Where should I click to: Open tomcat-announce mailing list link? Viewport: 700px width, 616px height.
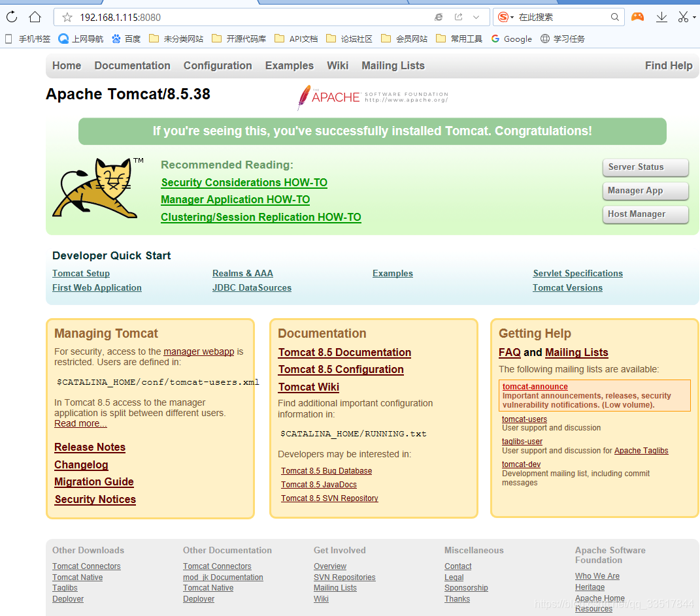click(535, 386)
